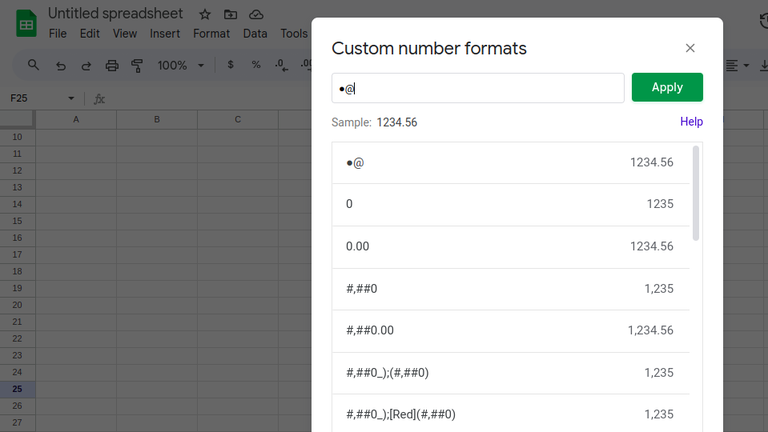
Task: Click the search menus magnifier icon
Action: 33,65
